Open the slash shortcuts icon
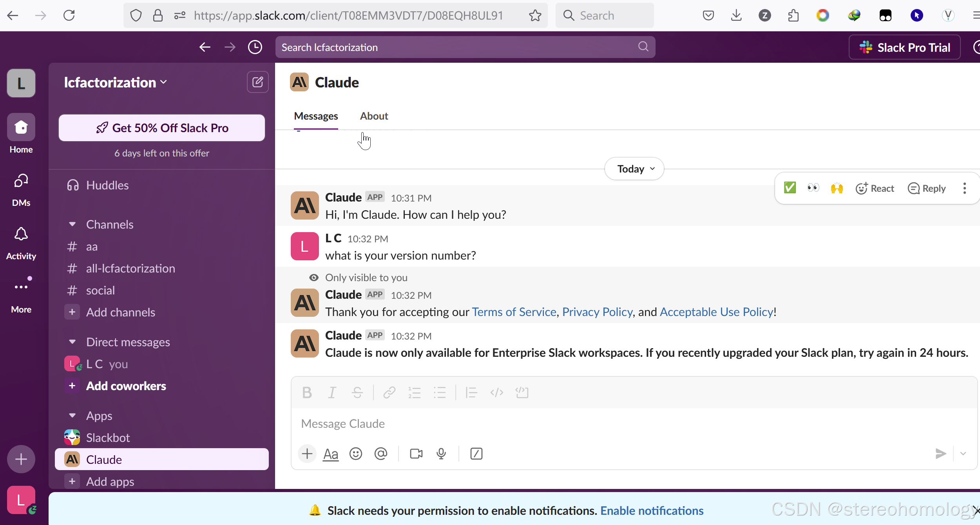The image size is (980, 525). 476,454
